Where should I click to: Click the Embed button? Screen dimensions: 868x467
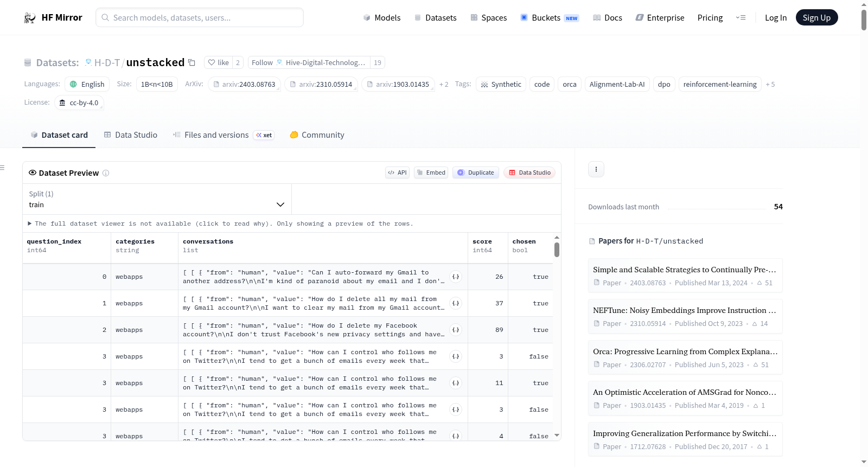[x=431, y=172]
